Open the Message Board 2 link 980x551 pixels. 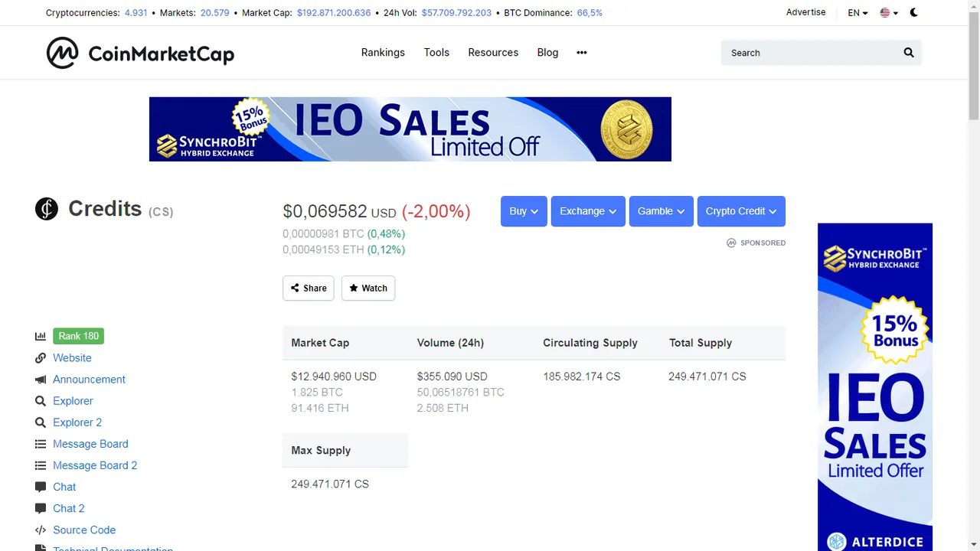[x=95, y=465]
